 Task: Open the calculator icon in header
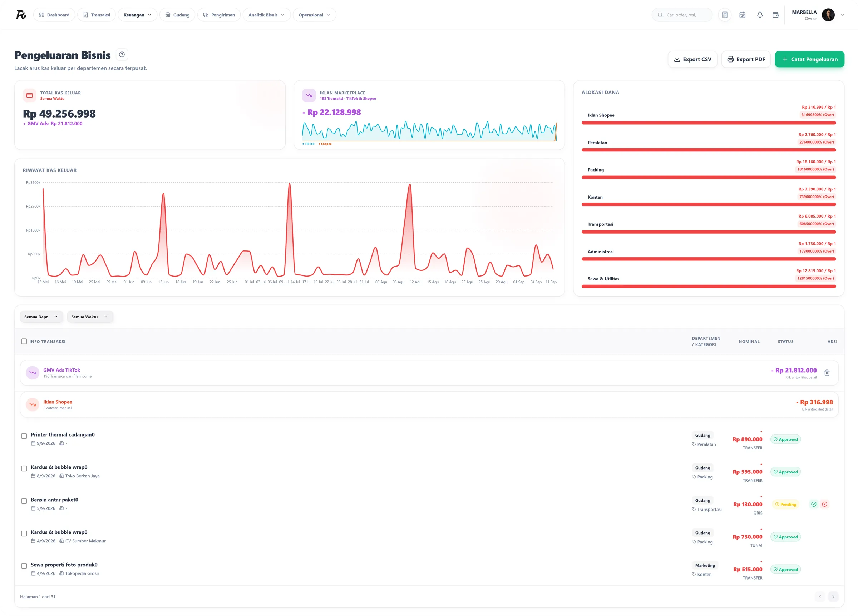(724, 15)
